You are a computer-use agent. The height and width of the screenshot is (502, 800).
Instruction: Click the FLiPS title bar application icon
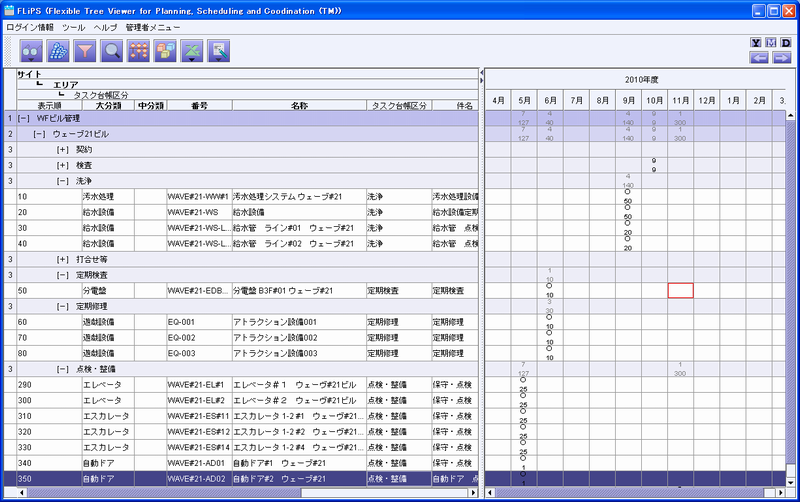coord(9,11)
